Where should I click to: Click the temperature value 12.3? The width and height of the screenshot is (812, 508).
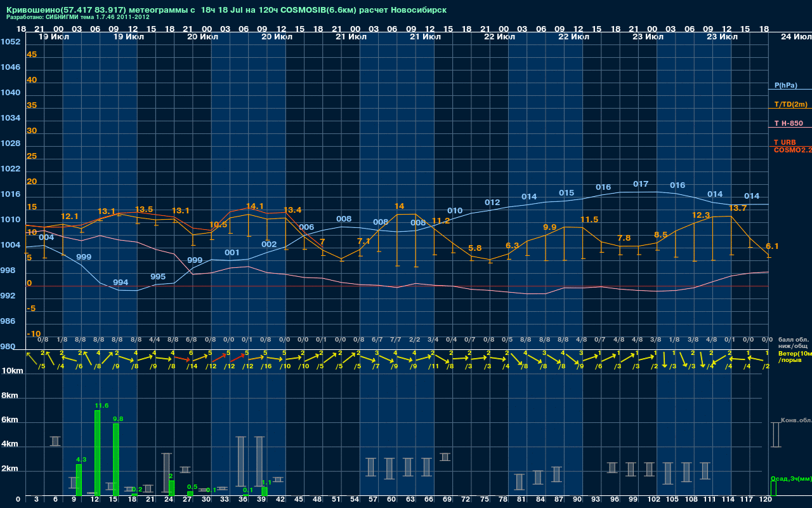tap(701, 216)
